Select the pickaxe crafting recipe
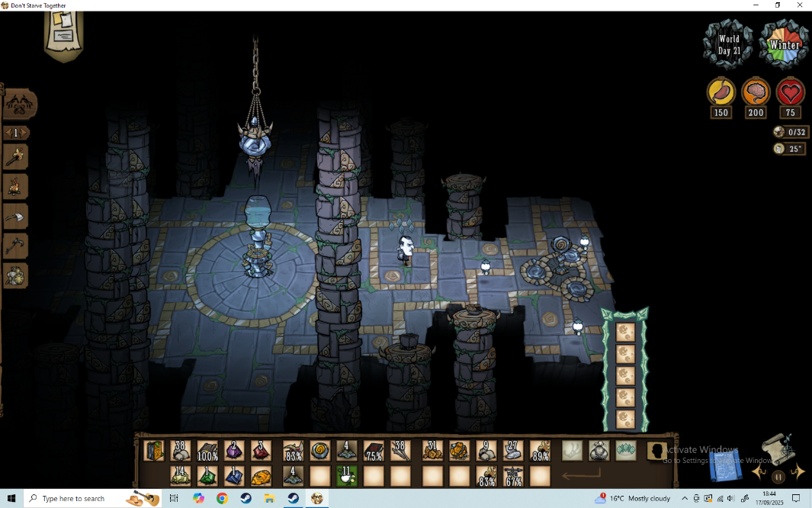Image resolution: width=812 pixels, height=508 pixels. 15,246
